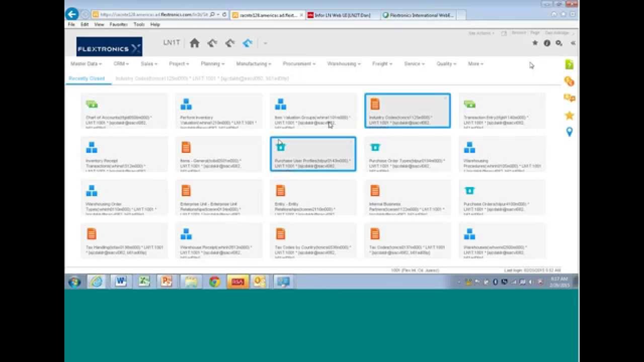
Task: Open the Purchase Orders tile
Action: (x=502, y=197)
